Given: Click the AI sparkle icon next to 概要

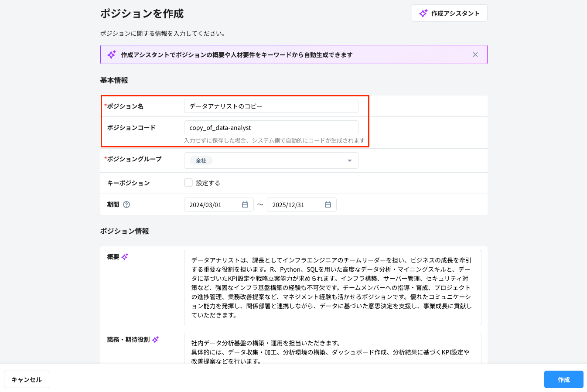Looking at the screenshot, I should [x=125, y=256].
